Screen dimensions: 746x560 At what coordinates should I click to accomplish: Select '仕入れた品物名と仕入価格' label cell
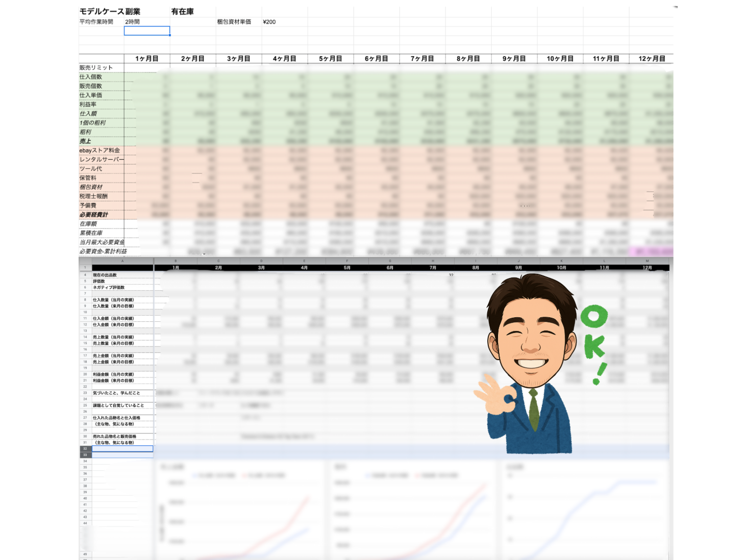click(116, 418)
